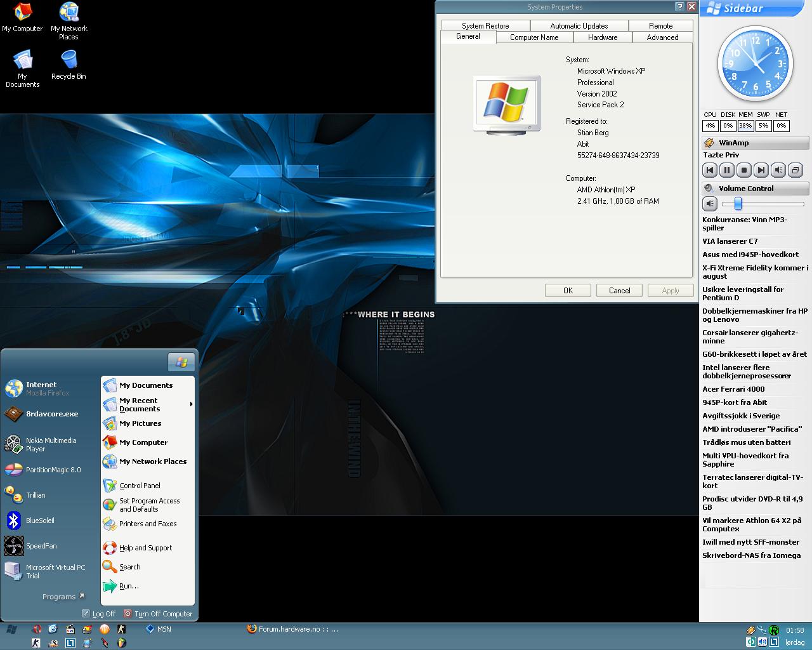
Task: Click Cancel in System Properties
Action: (x=620, y=290)
